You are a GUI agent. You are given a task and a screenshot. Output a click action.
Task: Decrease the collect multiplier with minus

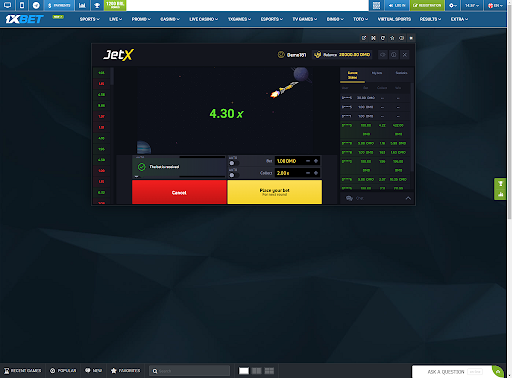point(308,173)
